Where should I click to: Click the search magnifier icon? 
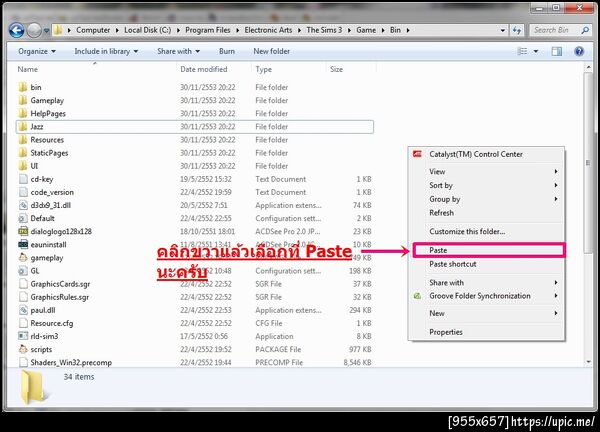(585, 30)
